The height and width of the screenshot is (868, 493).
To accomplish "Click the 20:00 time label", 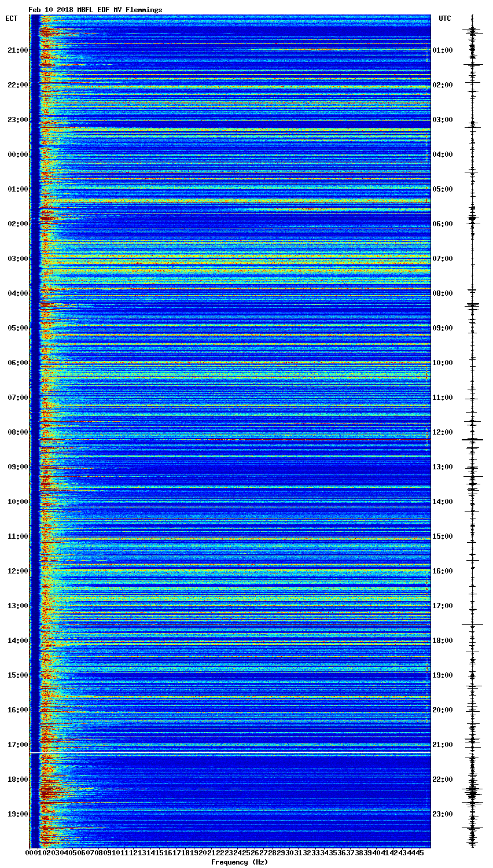I will point(442,710).
